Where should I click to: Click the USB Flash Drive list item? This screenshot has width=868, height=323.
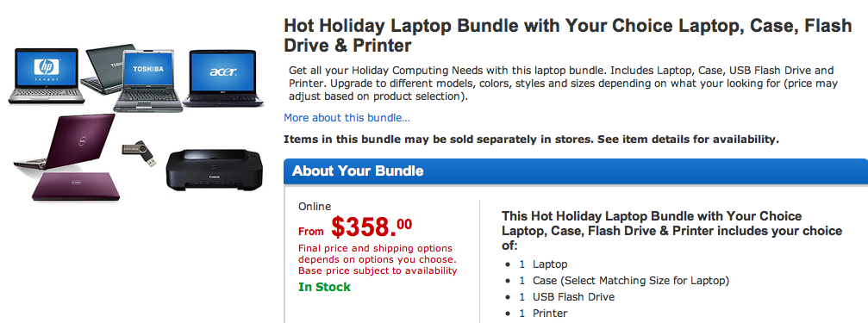[x=566, y=297]
